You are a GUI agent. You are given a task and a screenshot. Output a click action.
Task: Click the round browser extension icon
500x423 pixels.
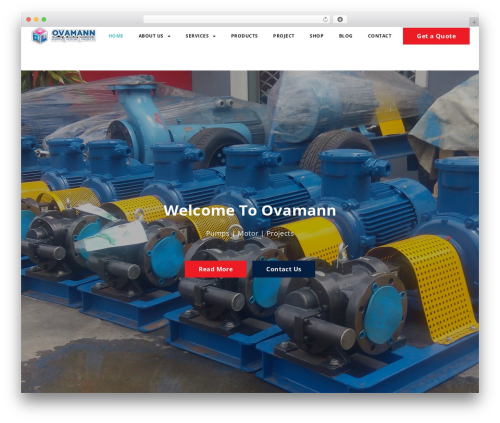point(340,19)
